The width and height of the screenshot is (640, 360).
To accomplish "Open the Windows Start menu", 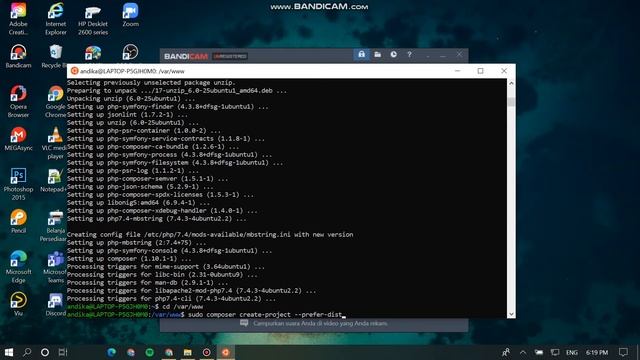I will (9, 352).
